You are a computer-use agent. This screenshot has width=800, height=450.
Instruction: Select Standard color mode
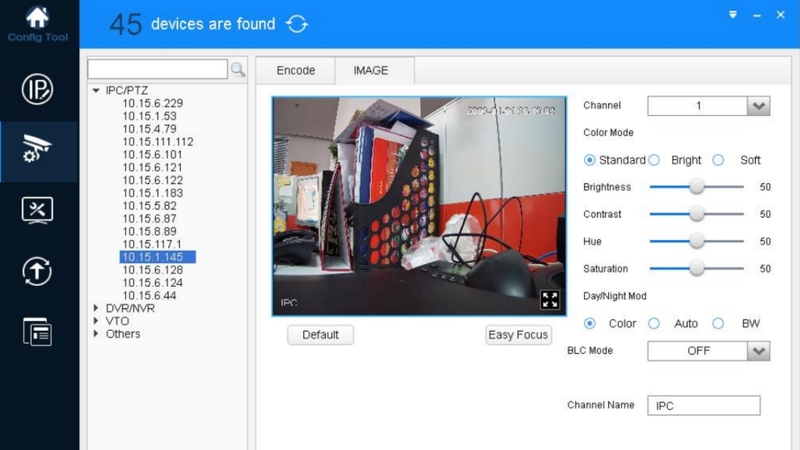click(589, 160)
